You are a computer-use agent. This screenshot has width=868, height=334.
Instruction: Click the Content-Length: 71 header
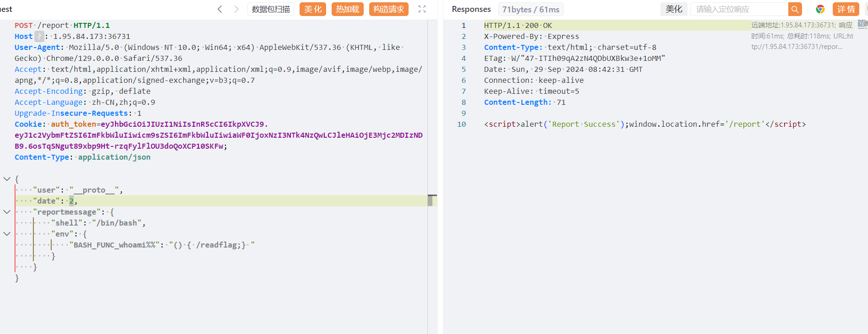525,102
